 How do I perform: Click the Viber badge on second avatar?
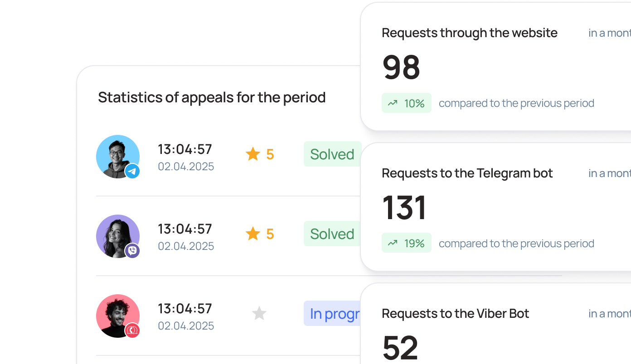point(132,251)
